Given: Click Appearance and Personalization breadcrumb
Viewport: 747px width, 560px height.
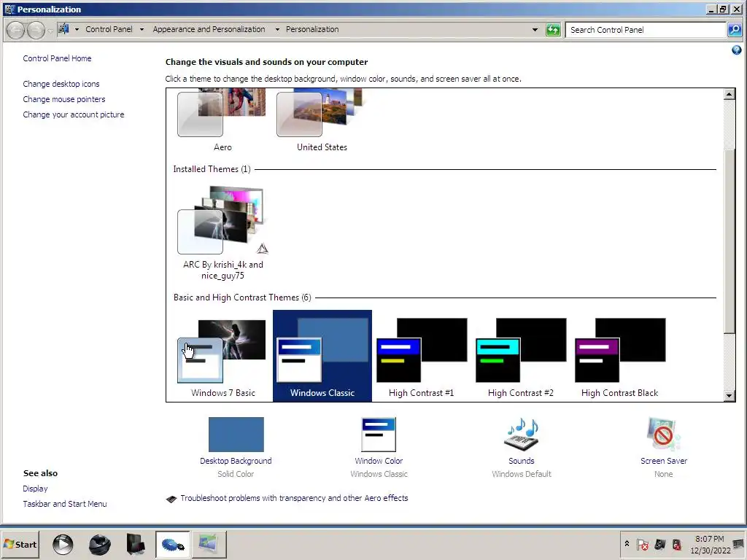Looking at the screenshot, I should (x=209, y=29).
